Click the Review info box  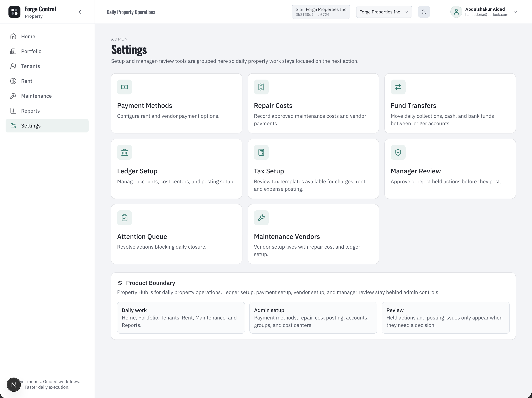pos(446,318)
